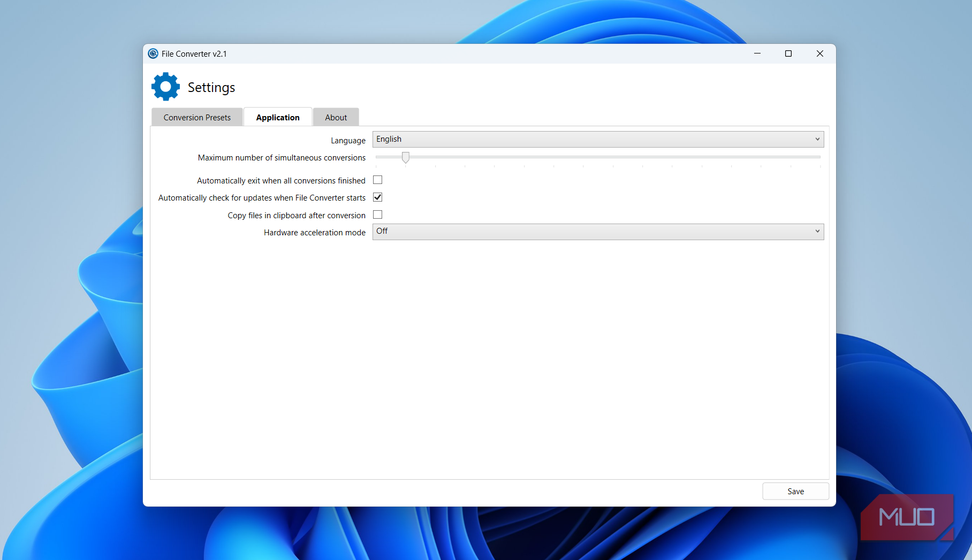Select the Application tab
The image size is (972, 560).
click(x=278, y=117)
